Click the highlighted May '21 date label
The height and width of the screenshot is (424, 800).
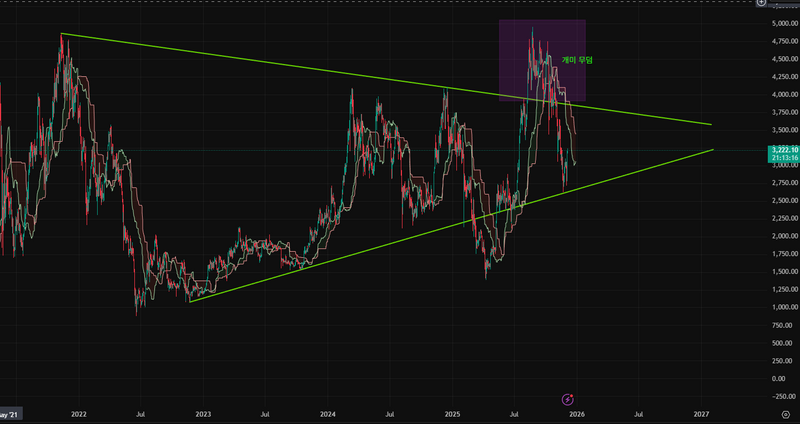click(x=10, y=413)
